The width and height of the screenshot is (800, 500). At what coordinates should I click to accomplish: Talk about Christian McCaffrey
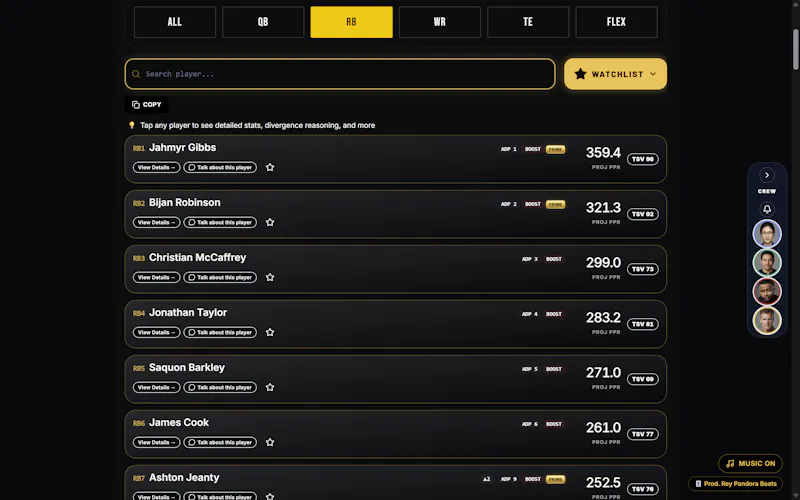point(220,278)
